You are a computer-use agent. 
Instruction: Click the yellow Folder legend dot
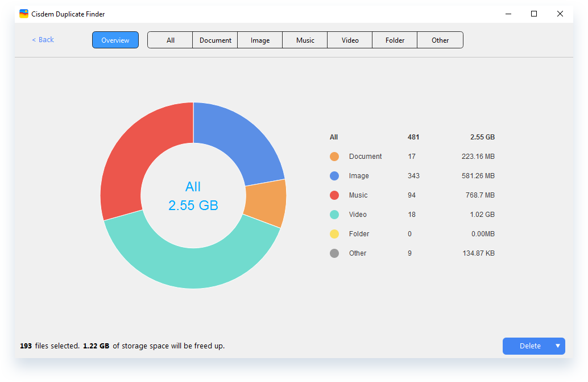point(334,234)
